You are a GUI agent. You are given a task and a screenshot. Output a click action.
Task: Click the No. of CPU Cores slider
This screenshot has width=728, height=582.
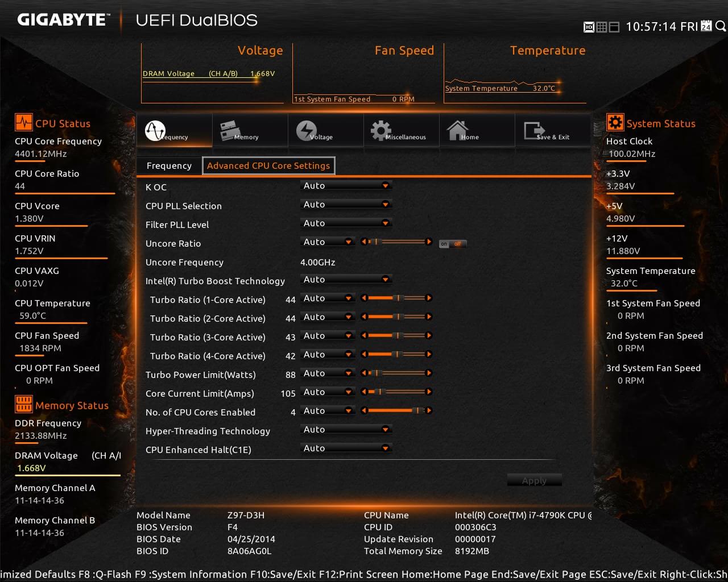point(396,410)
